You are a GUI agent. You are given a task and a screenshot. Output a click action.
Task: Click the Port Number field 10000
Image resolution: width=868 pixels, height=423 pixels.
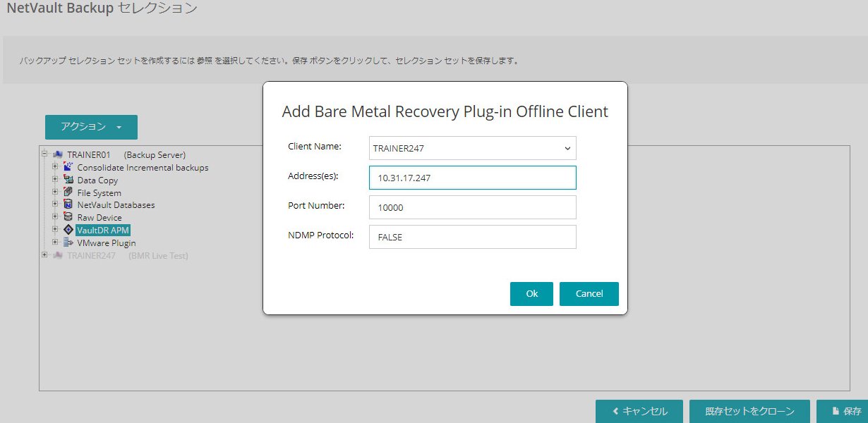[473, 208]
